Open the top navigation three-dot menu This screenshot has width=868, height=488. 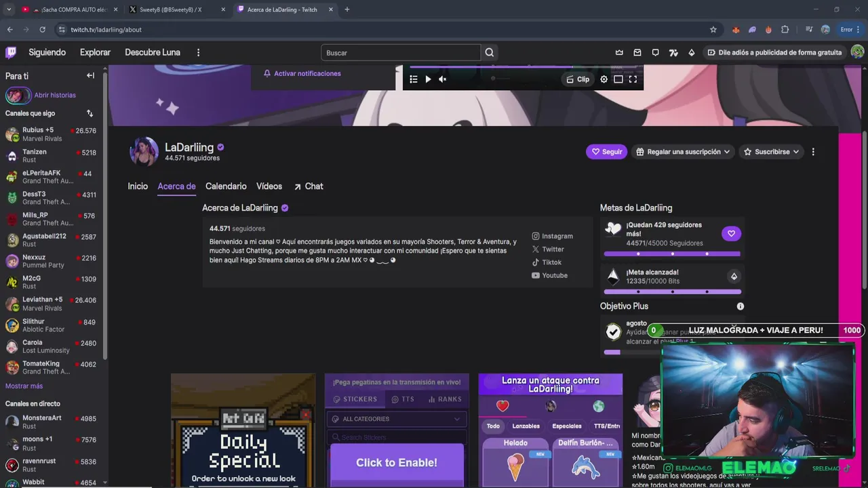198,52
